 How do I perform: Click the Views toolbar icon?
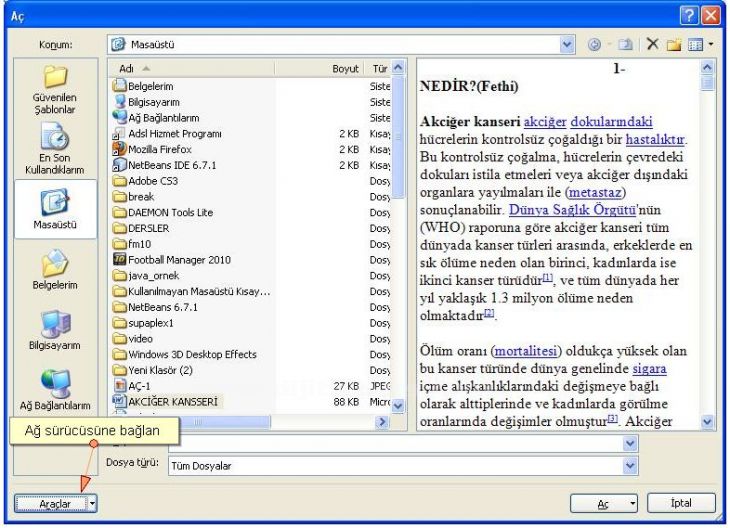coord(695,45)
